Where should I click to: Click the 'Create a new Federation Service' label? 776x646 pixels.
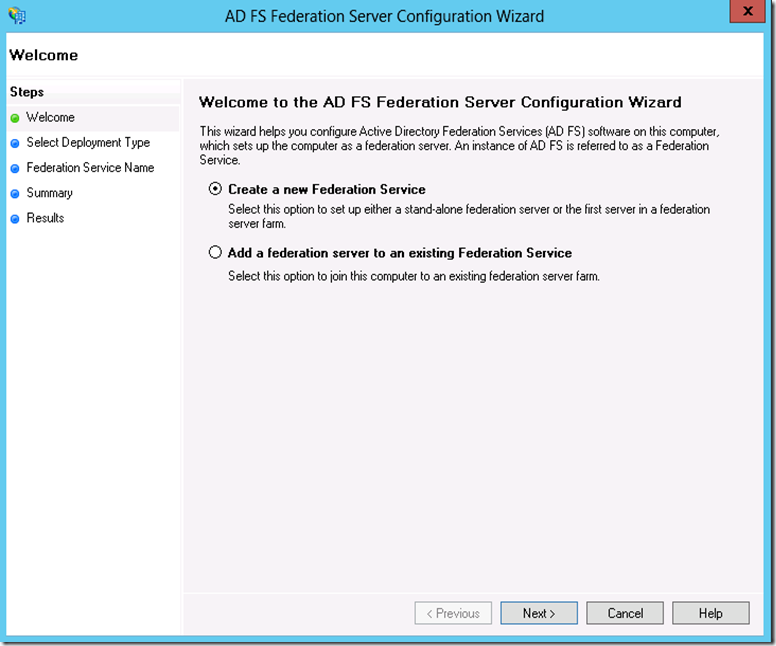pyautogui.click(x=327, y=189)
